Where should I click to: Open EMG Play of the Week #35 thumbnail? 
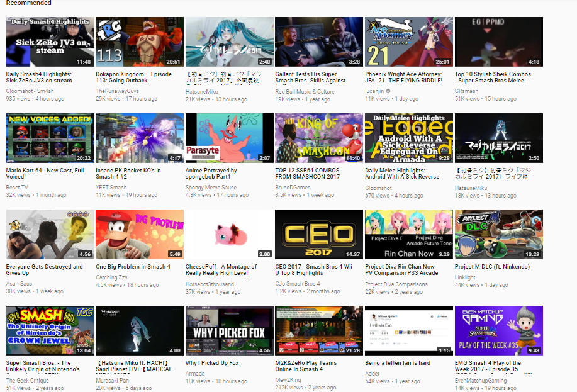coord(498,330)
